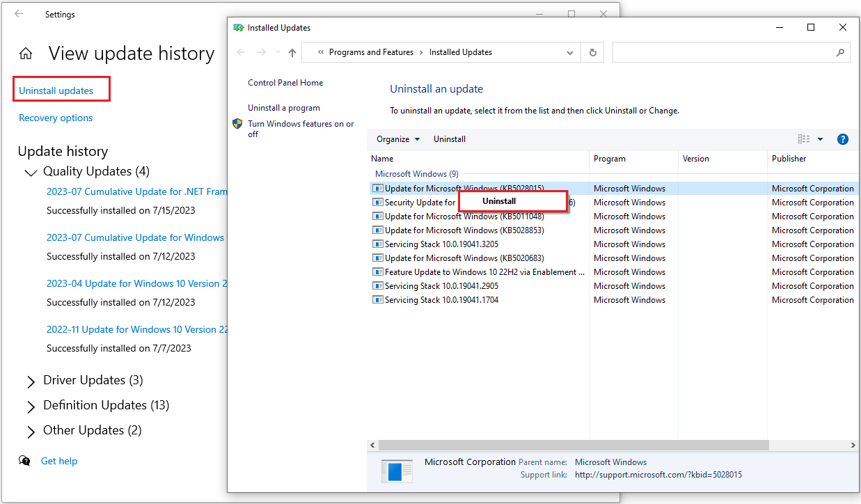
Task: Maximize the Installed Updates window
Action: (x=811, y=28)
